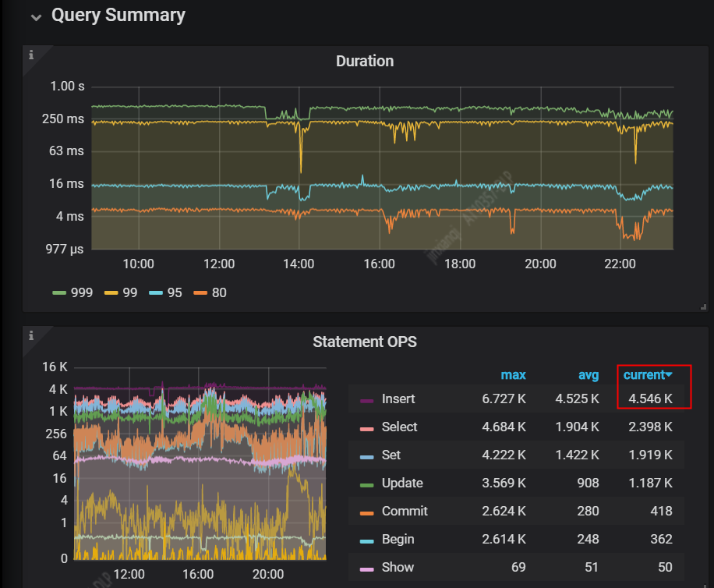Click Insert max value 6.727 K
The height and width of the screenshot is (588, 714).
(504, 398)
